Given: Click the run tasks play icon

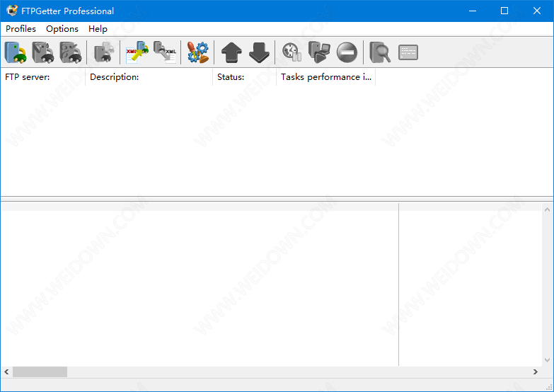Looking at the screenshot, I should pos(319,52).
